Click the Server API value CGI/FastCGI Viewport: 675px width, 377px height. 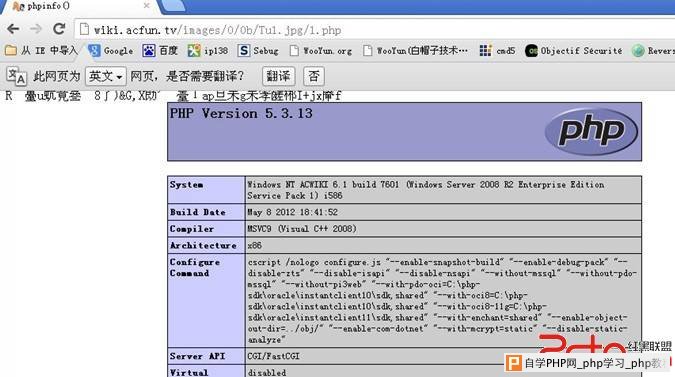pyautogui.click(x=273, y=356)
